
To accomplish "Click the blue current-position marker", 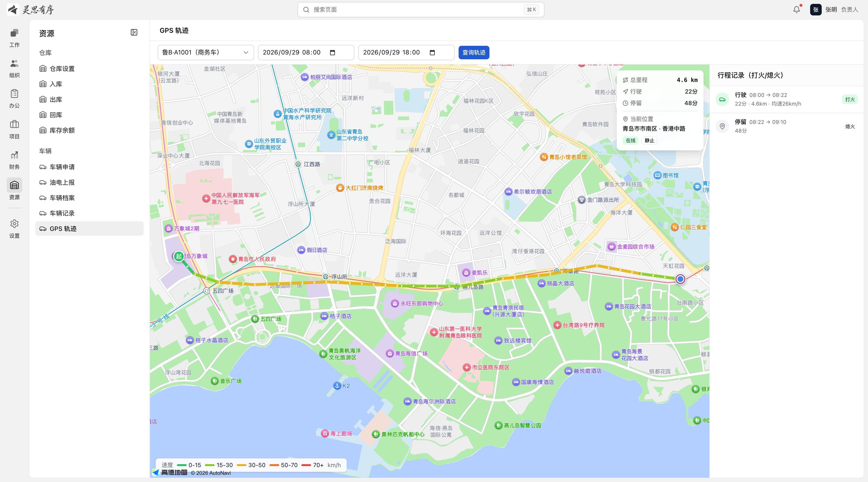I will (x=680, y=279).
